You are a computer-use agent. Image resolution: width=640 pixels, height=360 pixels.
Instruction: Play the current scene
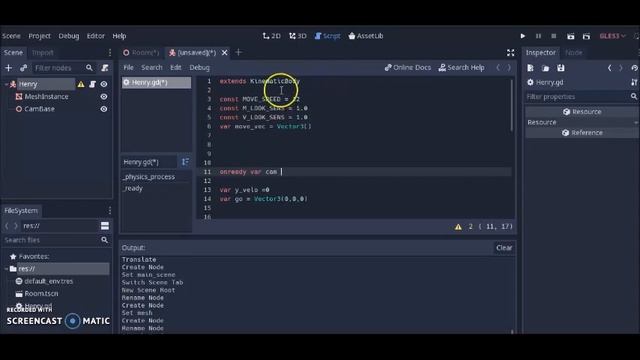tap(571, 36)
